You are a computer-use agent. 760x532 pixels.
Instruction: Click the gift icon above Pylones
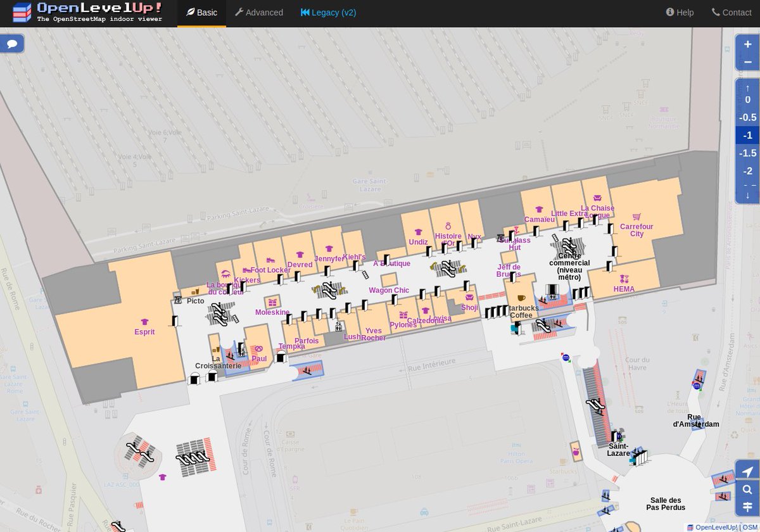403,315
